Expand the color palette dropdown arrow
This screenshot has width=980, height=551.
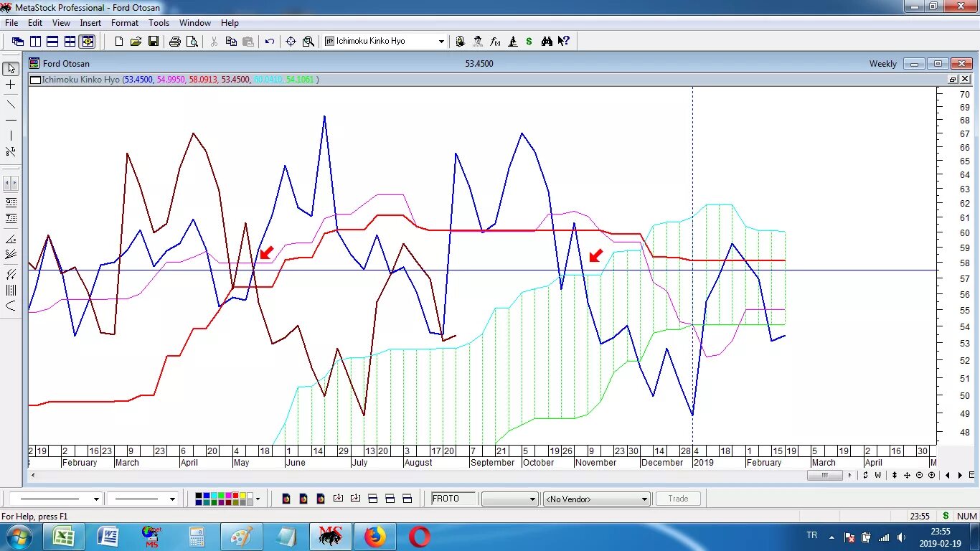click(x=258, y=499)
